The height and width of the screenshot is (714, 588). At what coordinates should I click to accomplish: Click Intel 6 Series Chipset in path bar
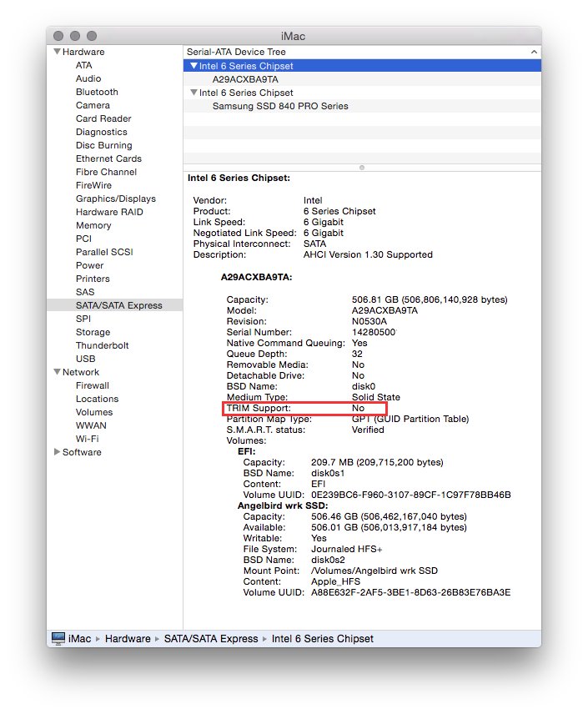323,639
